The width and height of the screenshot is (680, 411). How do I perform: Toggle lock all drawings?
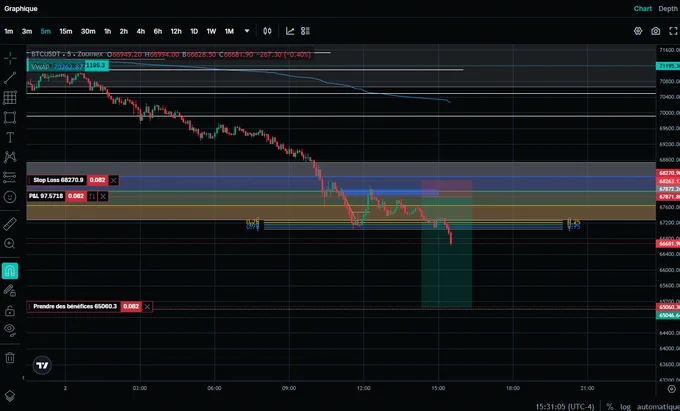tap(10, 311)
